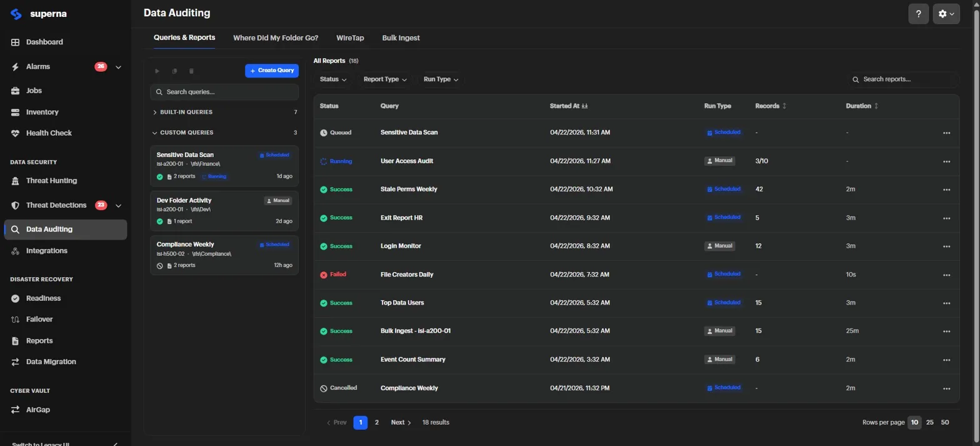Open row actions for Login Monitor

946,246
